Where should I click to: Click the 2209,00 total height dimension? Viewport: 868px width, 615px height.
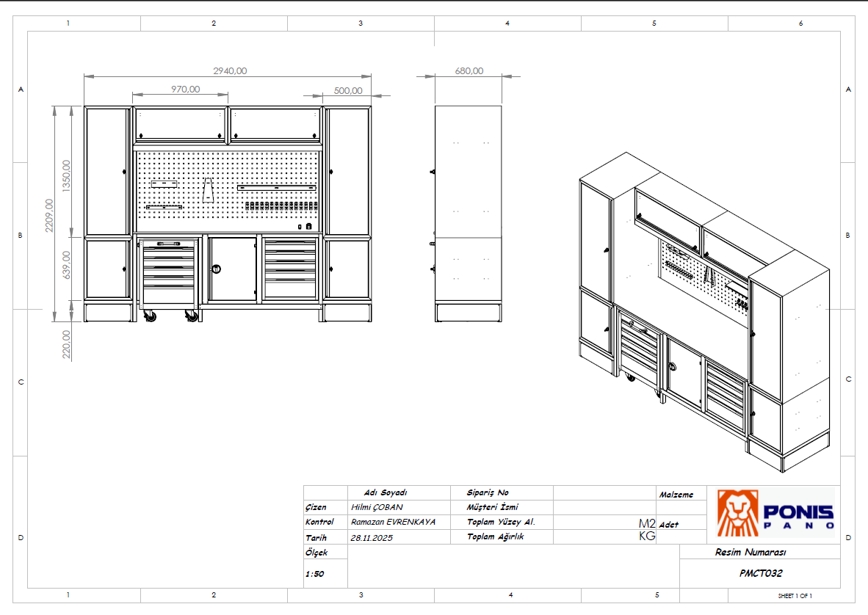49,215
